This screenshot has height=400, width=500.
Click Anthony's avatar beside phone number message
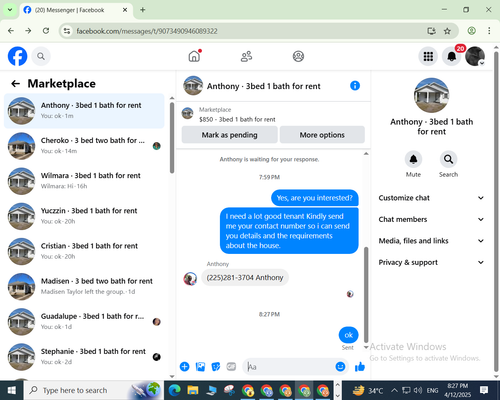tap(190, 278)
